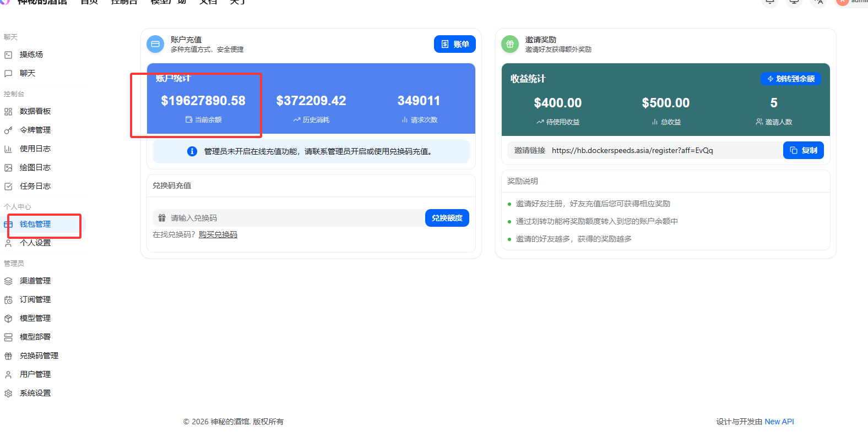Open 数据看板 dashboard grid icon
Viewport: 868px width, 432px height.
(8, 112)
